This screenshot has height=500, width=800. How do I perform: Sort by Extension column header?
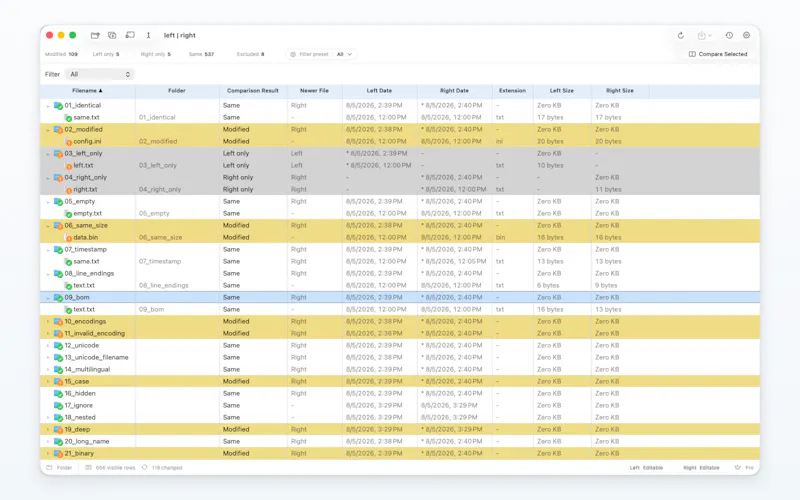(512, 91)
